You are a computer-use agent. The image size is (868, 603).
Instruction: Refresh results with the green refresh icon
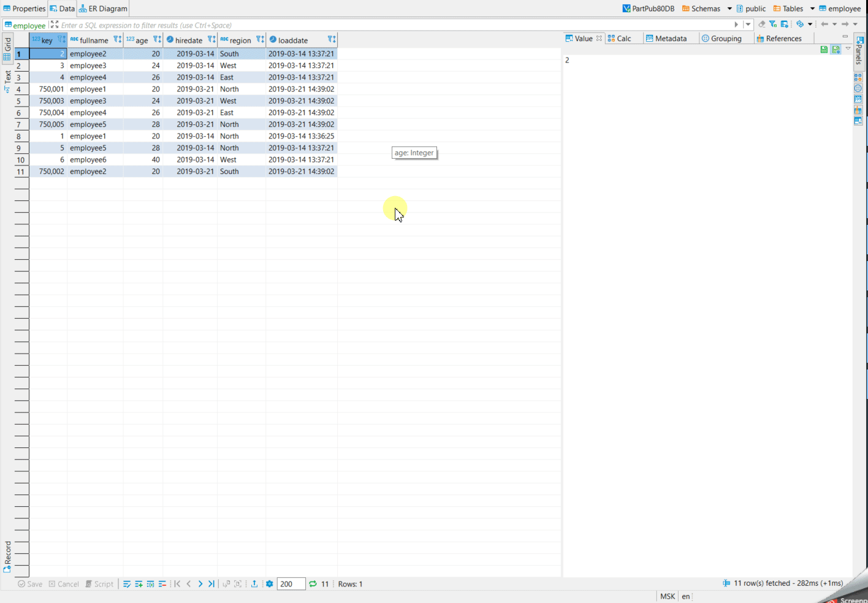pyautogui.click(x=313, y=584)
